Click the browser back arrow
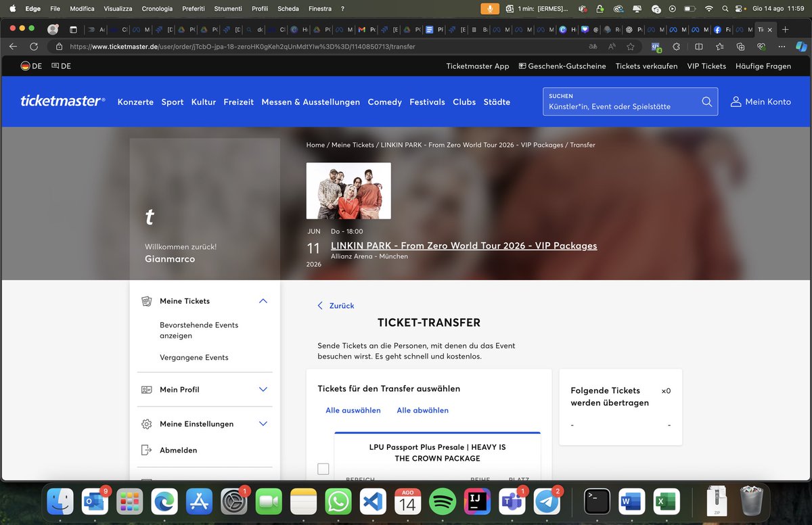The image size is (812, 525). [14, 47]
